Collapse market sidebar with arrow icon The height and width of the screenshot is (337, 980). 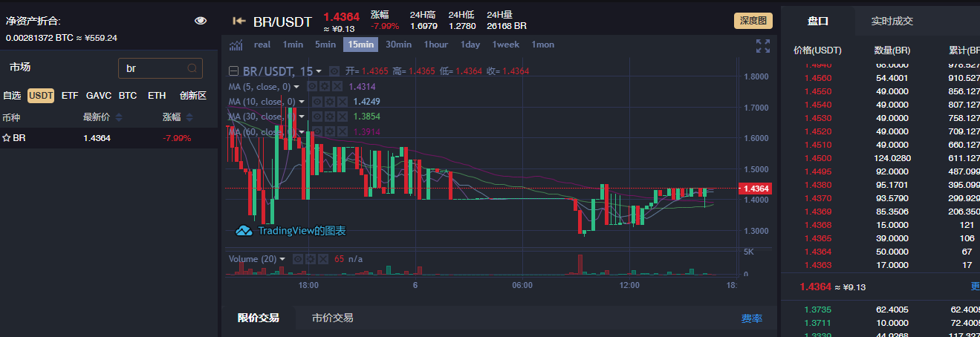pyautogui.click(x=239, y=21)
